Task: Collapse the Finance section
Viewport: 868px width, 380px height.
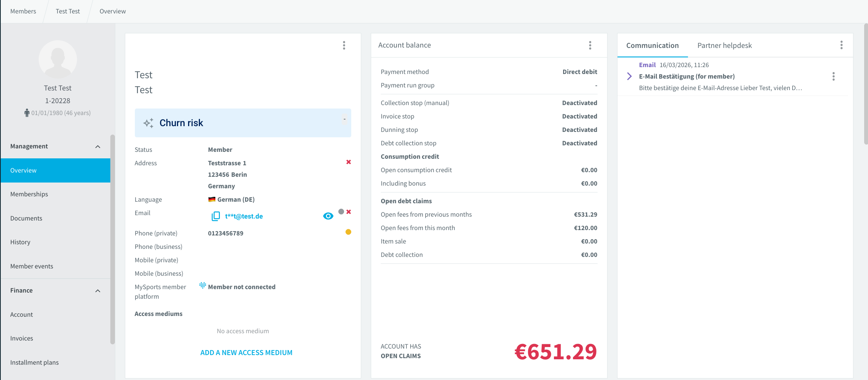Action: (x=98, y=291)
